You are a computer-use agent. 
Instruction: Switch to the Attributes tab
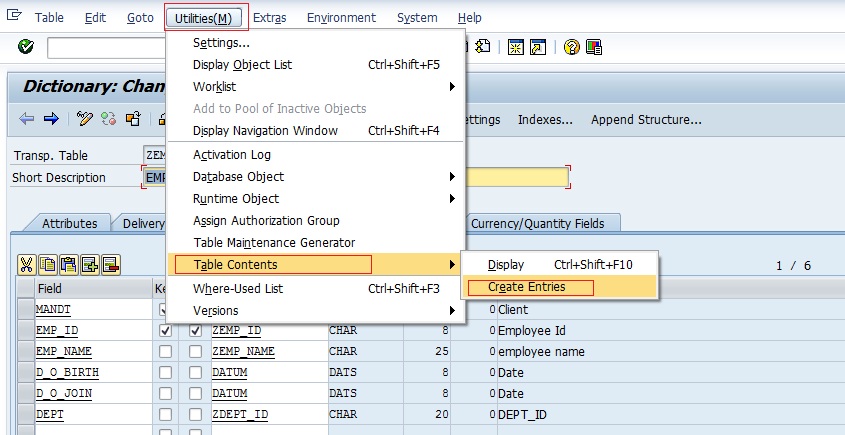tap(69, 223)
